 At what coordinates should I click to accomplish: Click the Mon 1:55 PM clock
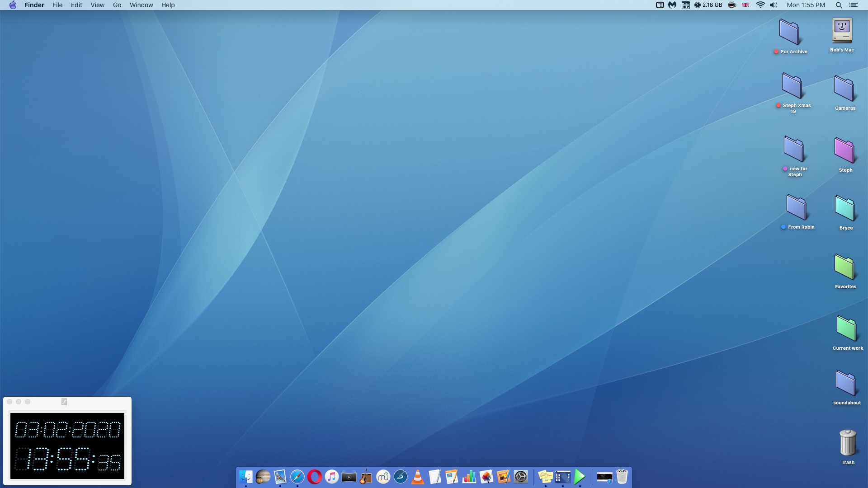click(806, 5)
